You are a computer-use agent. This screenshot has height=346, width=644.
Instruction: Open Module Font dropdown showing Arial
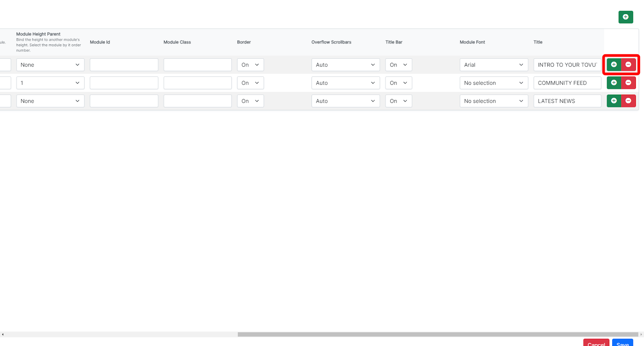[494, 65]
